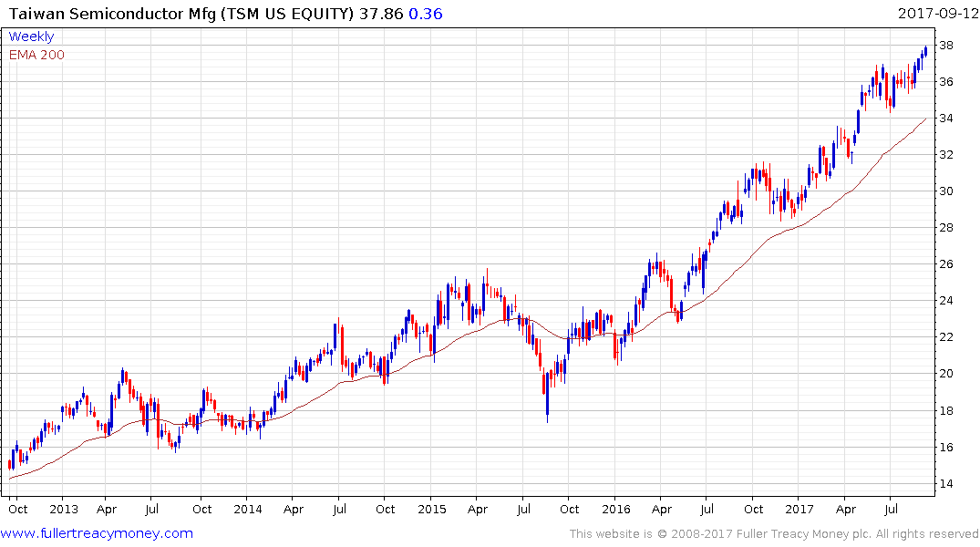
Task: Click the 16 price axis label
Action: coord(946,447)
